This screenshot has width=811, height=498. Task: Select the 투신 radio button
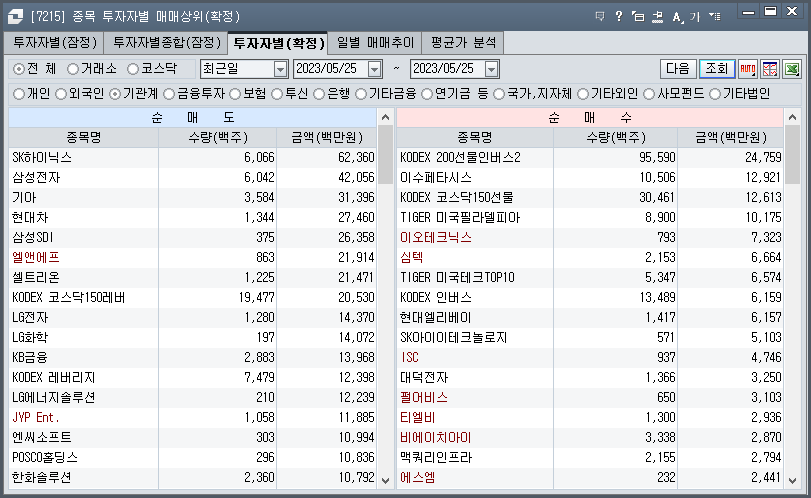(x=277, y=94)
